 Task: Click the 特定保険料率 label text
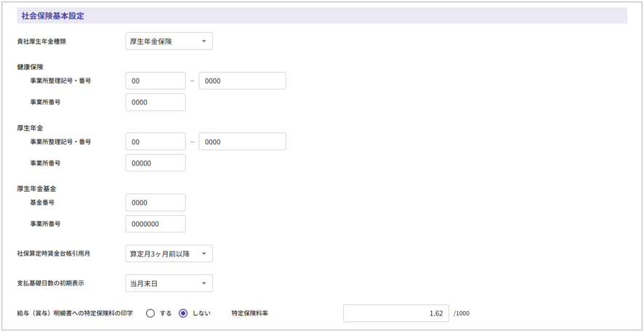pyautogui.click(x=250, y=313)
